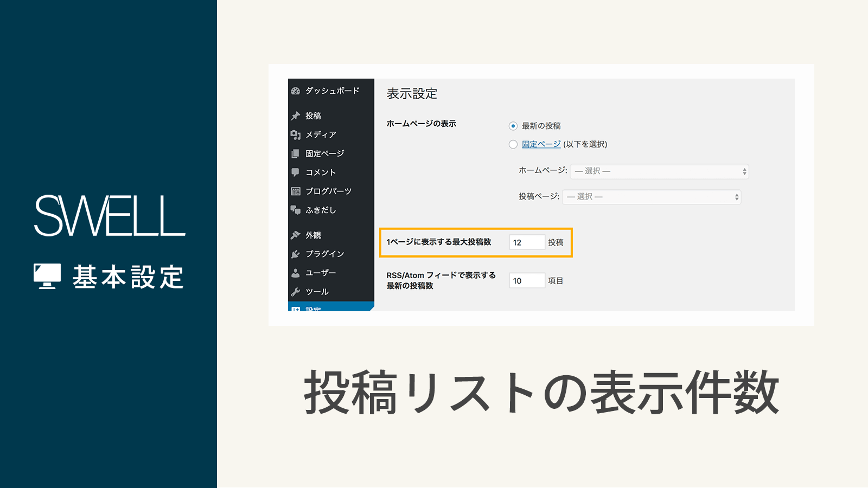Viewport: 868px width, 488px height.
Task: Open the コメント comments bubble icon
Action: (x=296, y=172)
